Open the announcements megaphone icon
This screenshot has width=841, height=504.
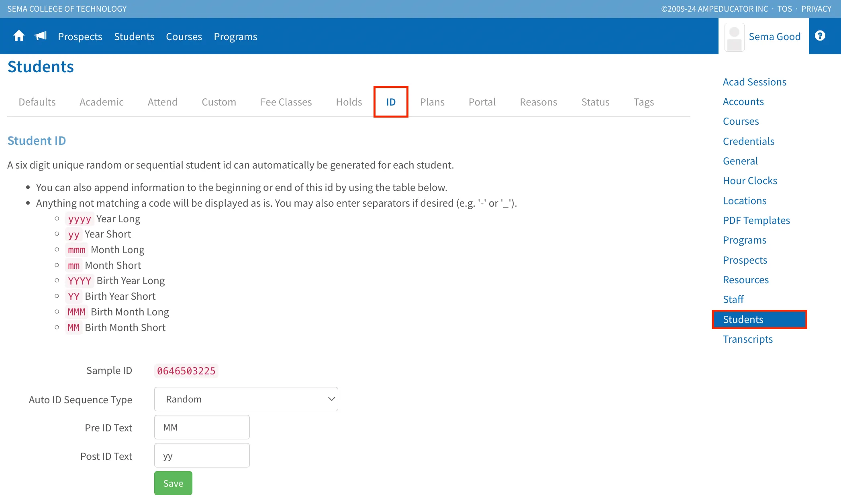click(x=41, y=36)
